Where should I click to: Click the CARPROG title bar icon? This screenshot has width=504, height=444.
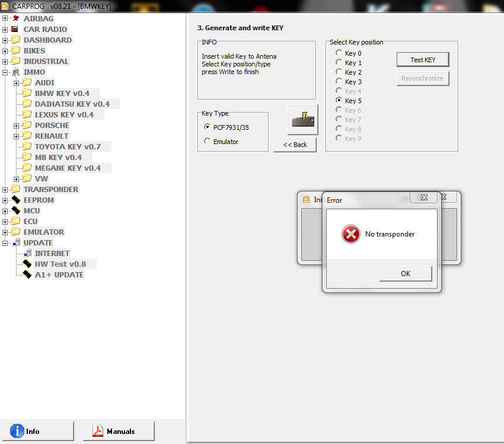5,6
